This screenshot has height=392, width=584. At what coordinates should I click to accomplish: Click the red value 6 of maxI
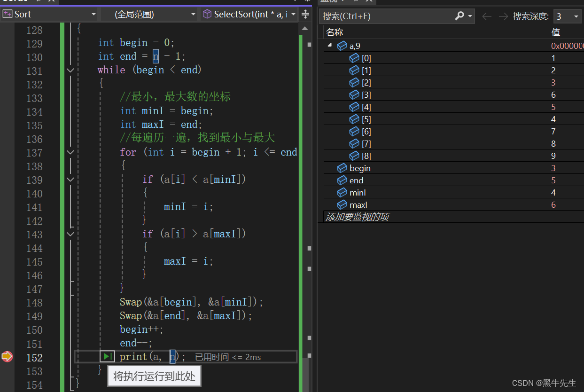(553, 205)
